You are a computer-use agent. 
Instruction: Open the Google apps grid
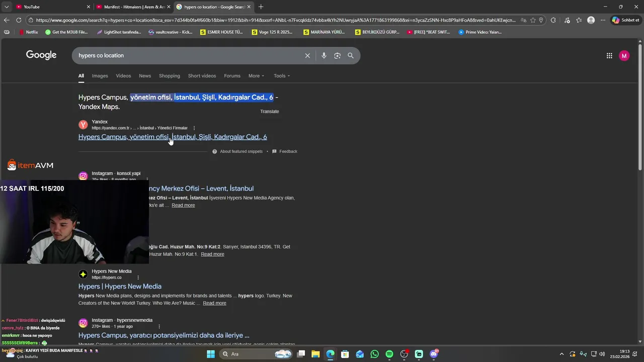tap(609, 56)
